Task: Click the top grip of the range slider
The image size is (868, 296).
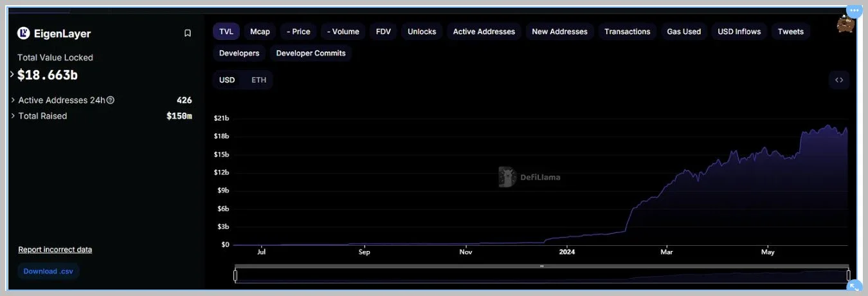Action: tap(542, 266)
